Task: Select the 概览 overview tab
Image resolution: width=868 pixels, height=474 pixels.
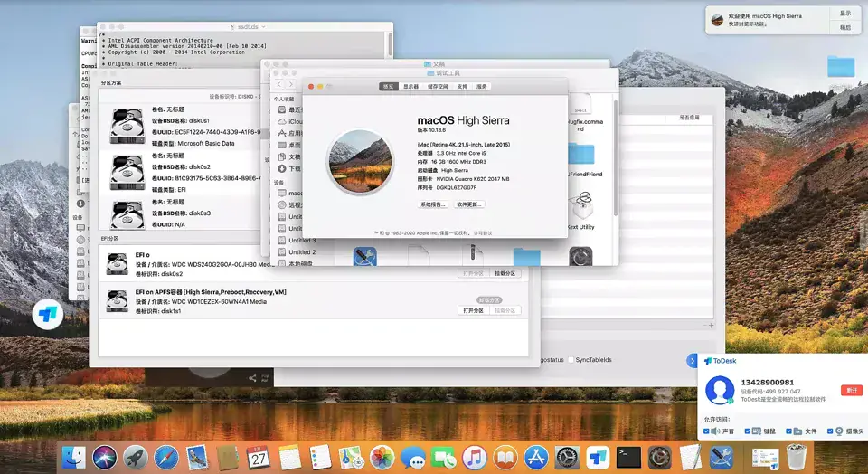Action: 389,86
